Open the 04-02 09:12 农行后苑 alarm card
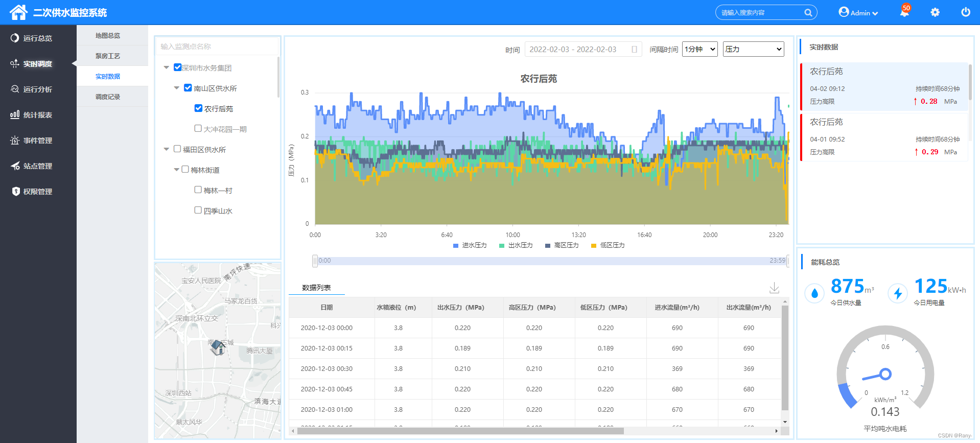This screenshot has width=980, height=443. click(884, 86)
